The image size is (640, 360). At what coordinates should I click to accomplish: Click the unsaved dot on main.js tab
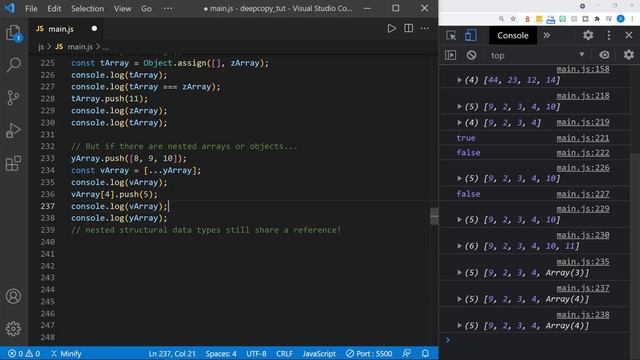(94, 29)
